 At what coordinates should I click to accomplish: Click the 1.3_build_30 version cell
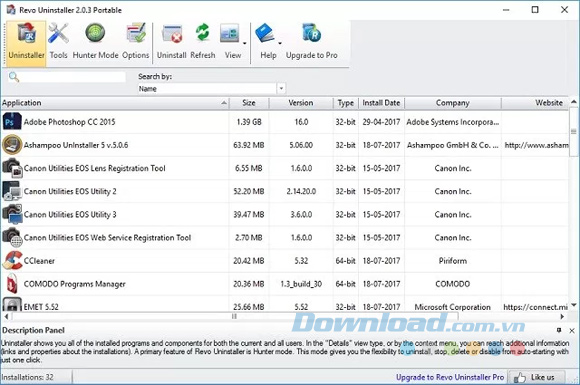tap(301, 284)
